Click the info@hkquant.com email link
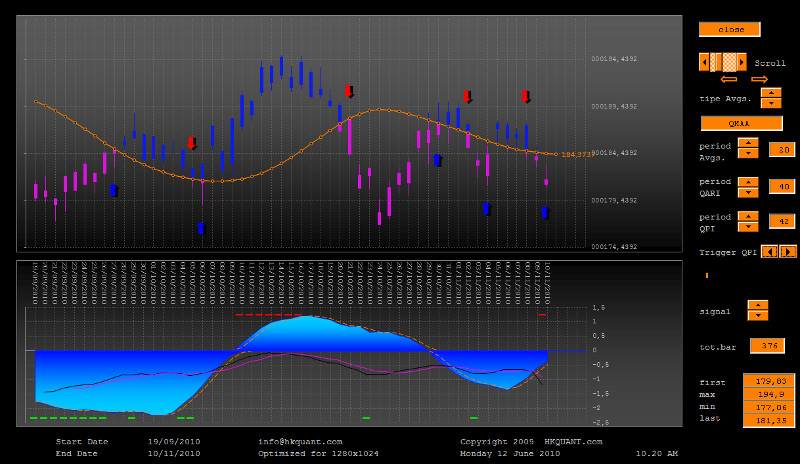Image resolution: width=800 pixels, height=464 pixels. click(x=300, y=441)
